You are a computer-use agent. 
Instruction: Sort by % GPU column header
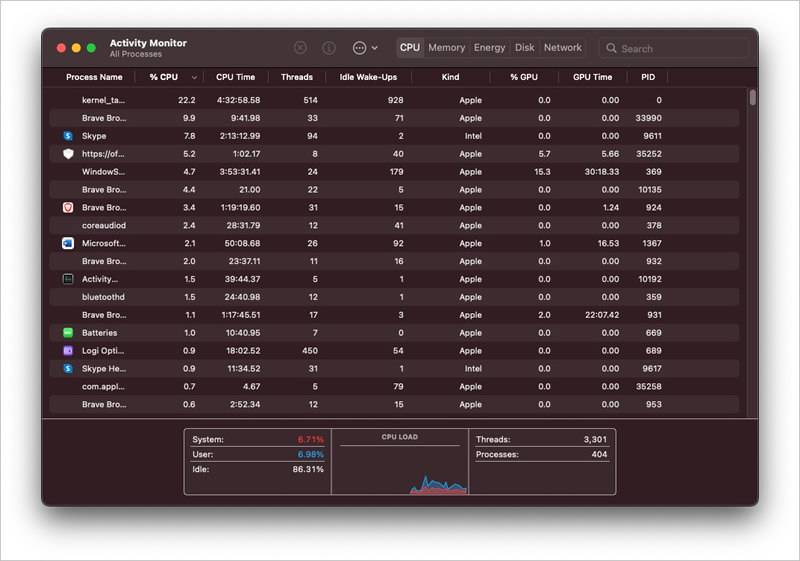tap(524, 77)
